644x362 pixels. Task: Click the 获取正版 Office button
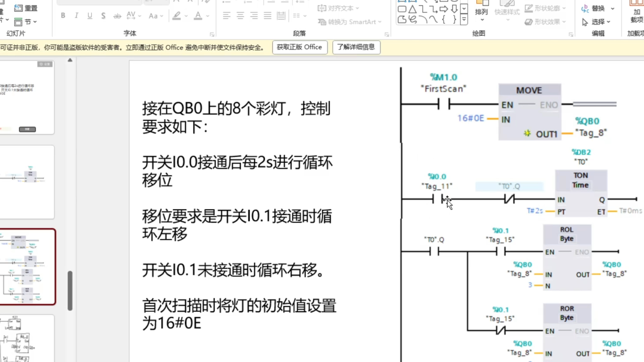[x=300, y=47]
